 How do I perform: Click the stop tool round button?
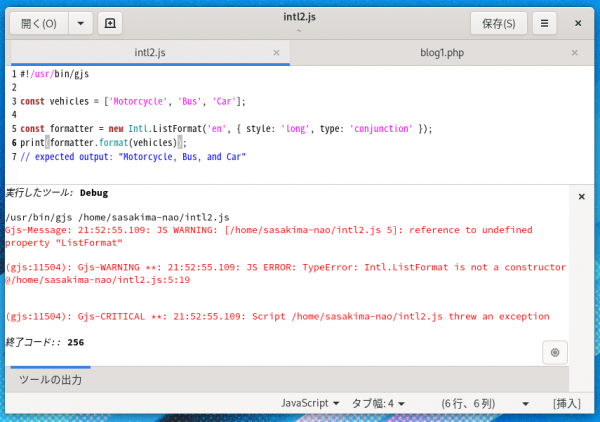pos(555,352)
